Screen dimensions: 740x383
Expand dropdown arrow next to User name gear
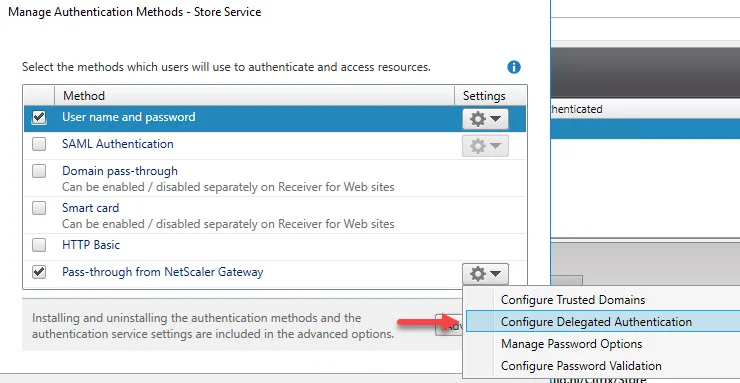[495, 119]
